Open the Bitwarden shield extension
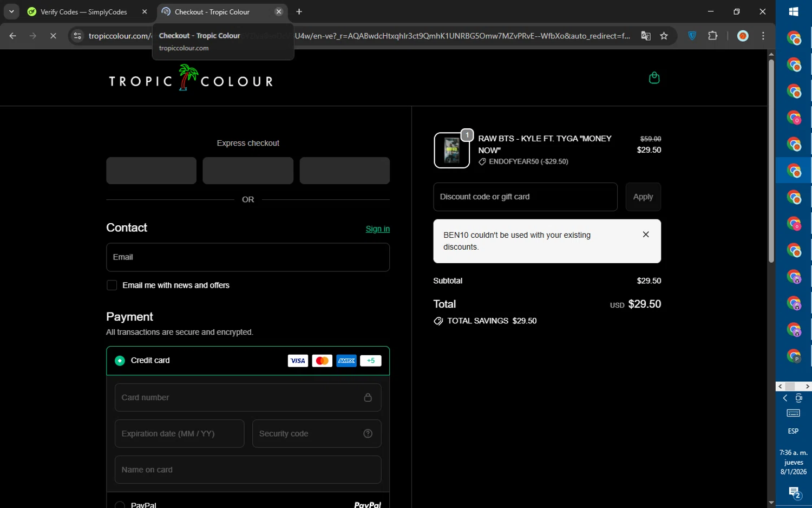 692,36
